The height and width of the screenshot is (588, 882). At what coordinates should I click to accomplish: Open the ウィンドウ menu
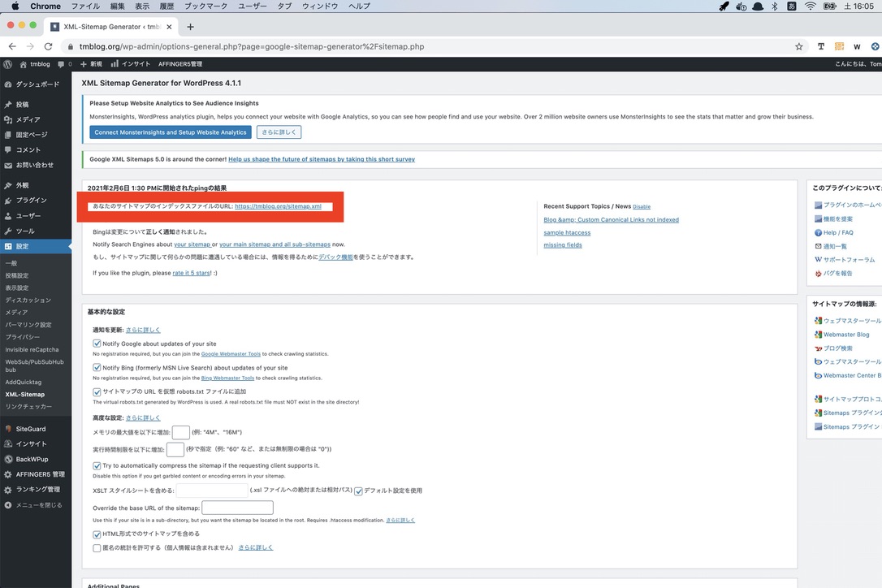pos(320,6)
